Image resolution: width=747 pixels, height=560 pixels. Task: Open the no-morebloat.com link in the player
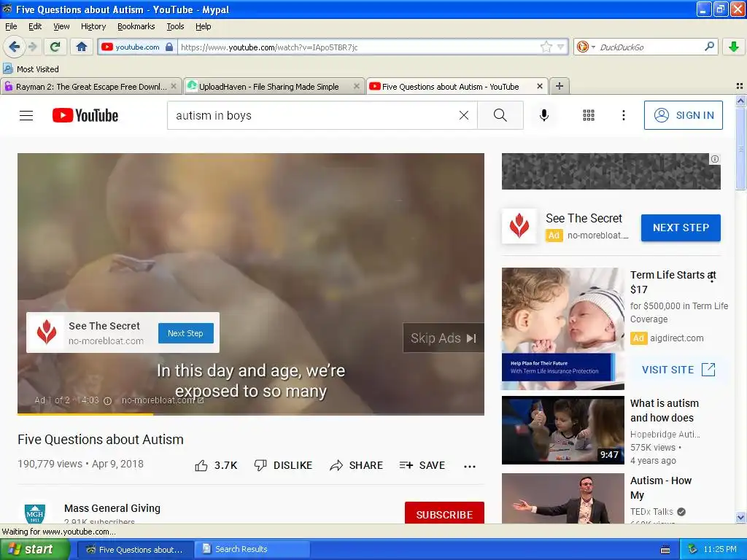pos(163,400)
